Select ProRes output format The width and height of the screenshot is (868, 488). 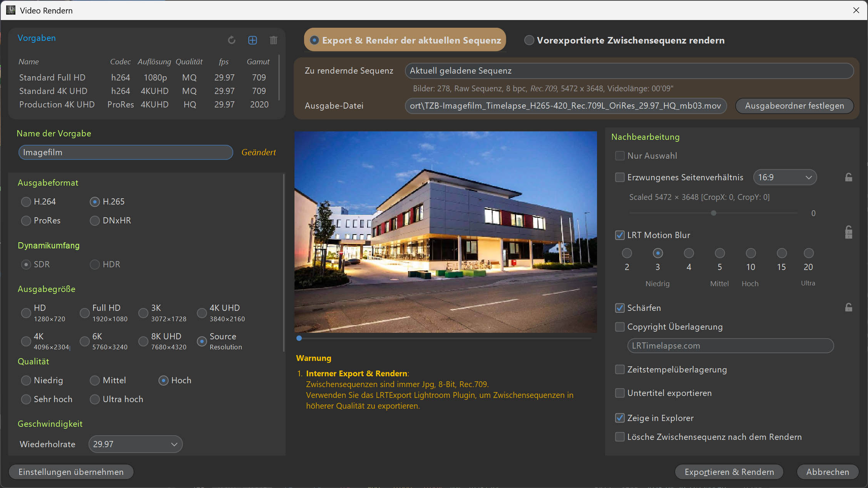point(26,221)
